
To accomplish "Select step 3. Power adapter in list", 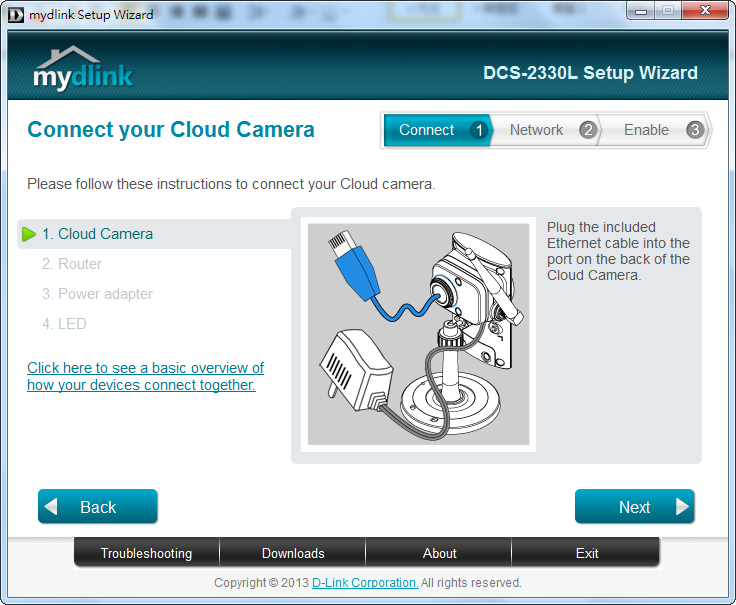I will coord(97,294).
